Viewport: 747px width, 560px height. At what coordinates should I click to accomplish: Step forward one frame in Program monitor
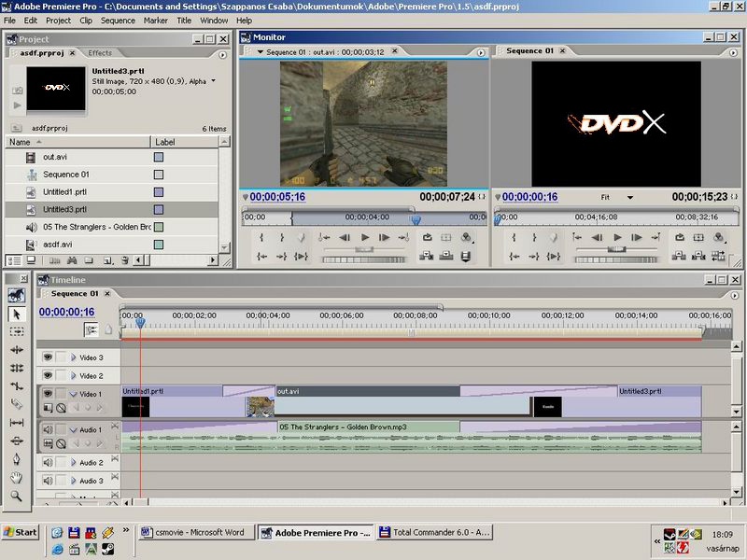coord(637,237)
